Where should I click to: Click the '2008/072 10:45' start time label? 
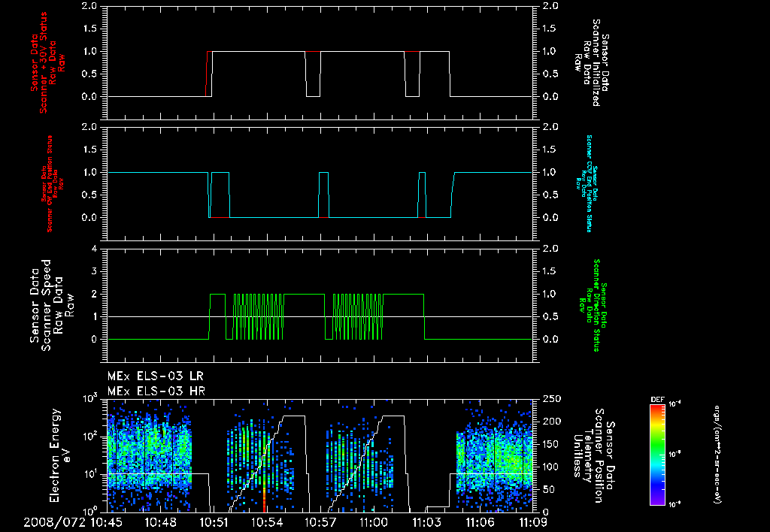(73, 522)
